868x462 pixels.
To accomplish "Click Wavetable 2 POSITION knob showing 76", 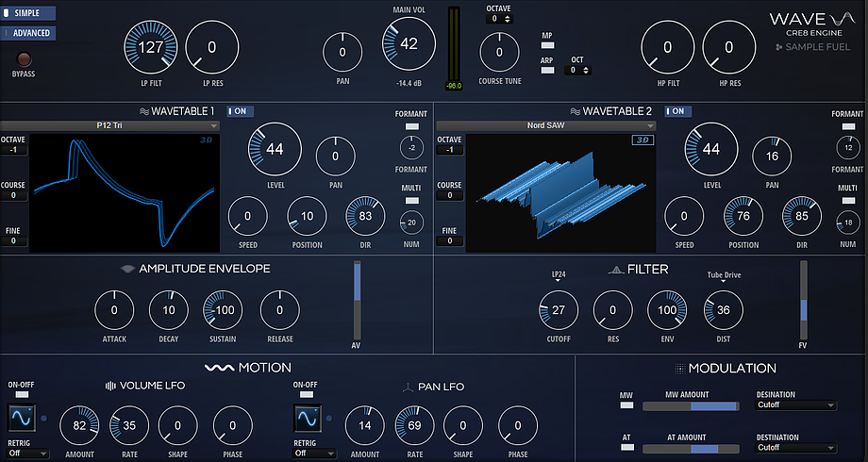I will click(743, 216).
